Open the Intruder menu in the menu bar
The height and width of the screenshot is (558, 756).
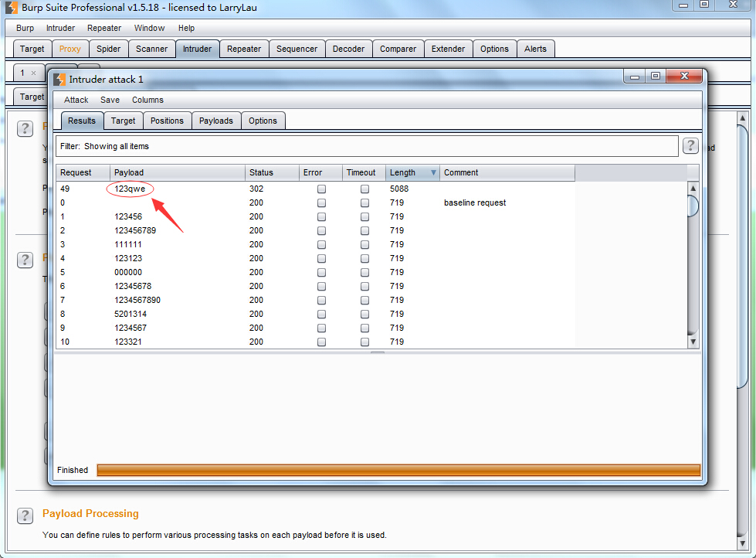[x=61, y=28]
